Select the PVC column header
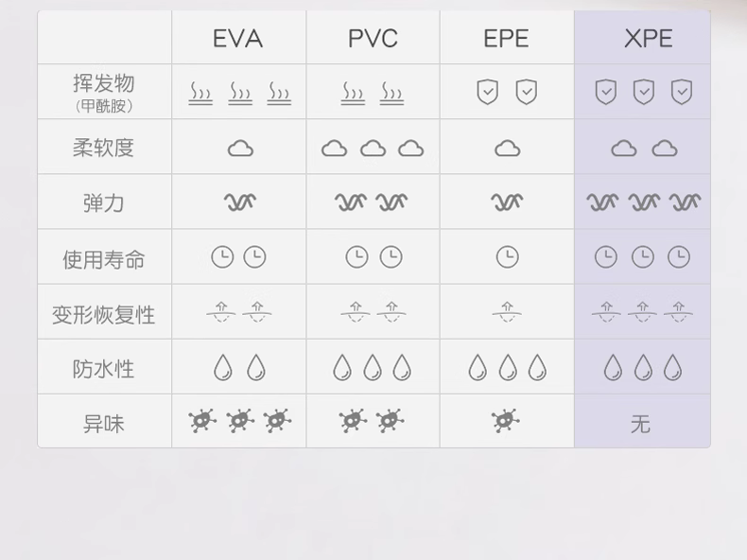 pyautogui.click(x=373, y=39)
